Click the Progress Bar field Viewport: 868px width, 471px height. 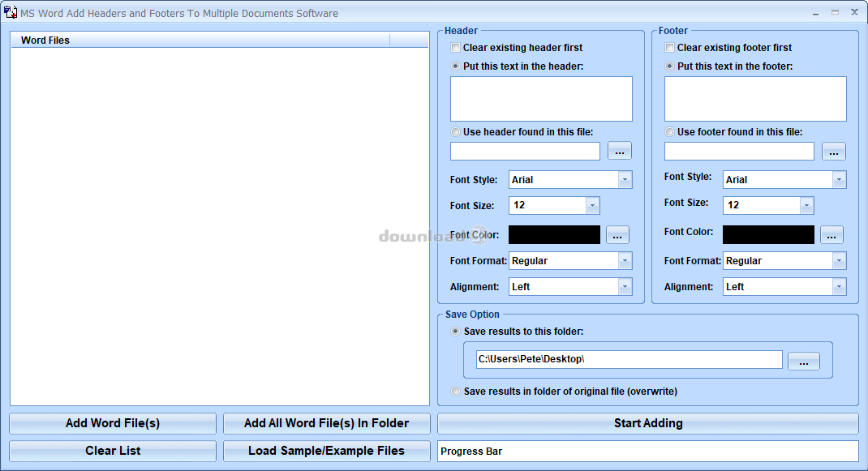648,451
